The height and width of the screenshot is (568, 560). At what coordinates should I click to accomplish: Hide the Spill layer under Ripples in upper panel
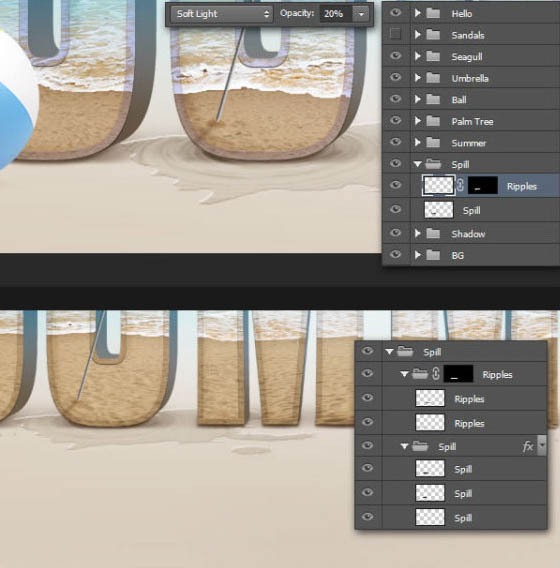396,209
